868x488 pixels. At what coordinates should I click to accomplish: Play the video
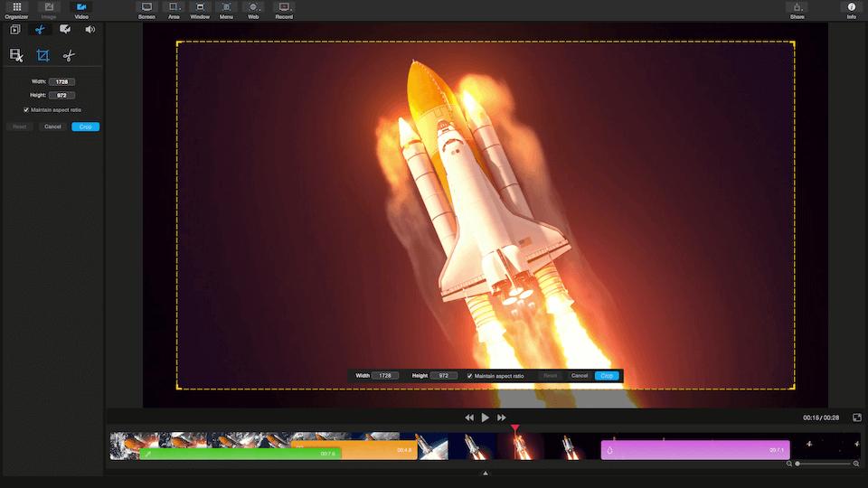coord(485,418)
